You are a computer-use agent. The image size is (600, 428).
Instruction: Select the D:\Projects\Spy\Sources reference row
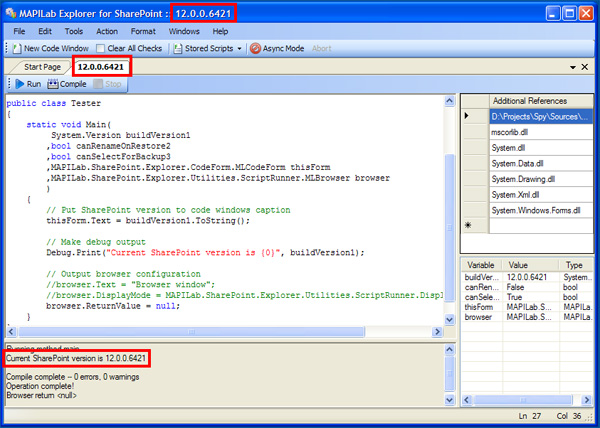click(541, 116)
